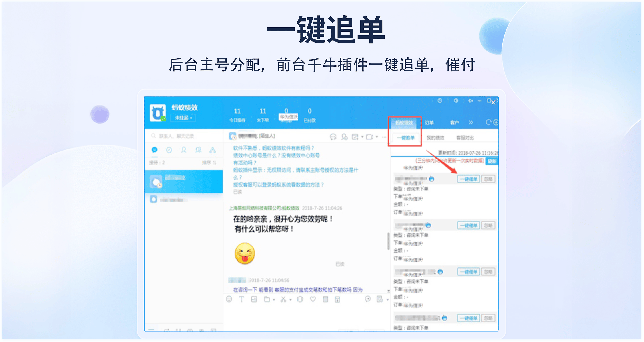This screenshot has height=342, width=644.
Task: Click the blue 刷新 refresh button
Action: pos(492,161)
